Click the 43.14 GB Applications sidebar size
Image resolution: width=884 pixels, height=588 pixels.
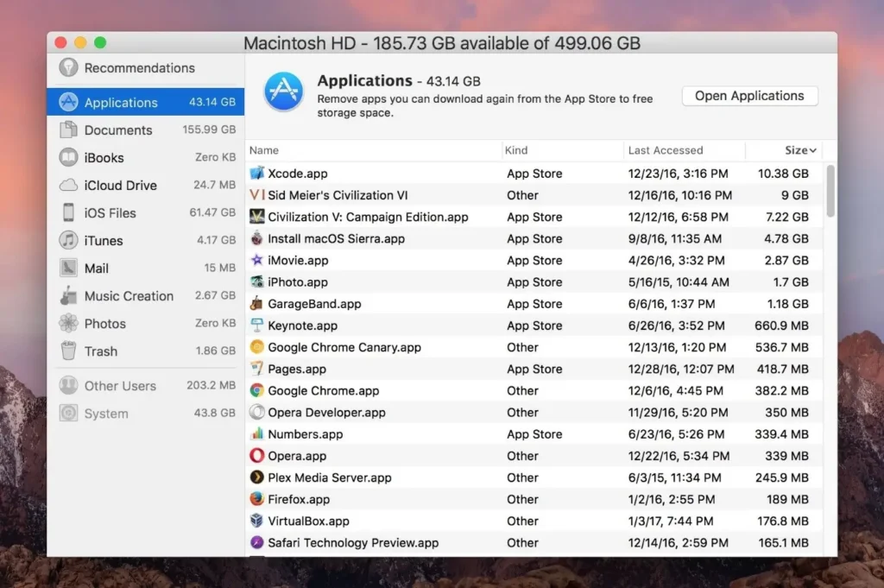(x=212, y=102)
